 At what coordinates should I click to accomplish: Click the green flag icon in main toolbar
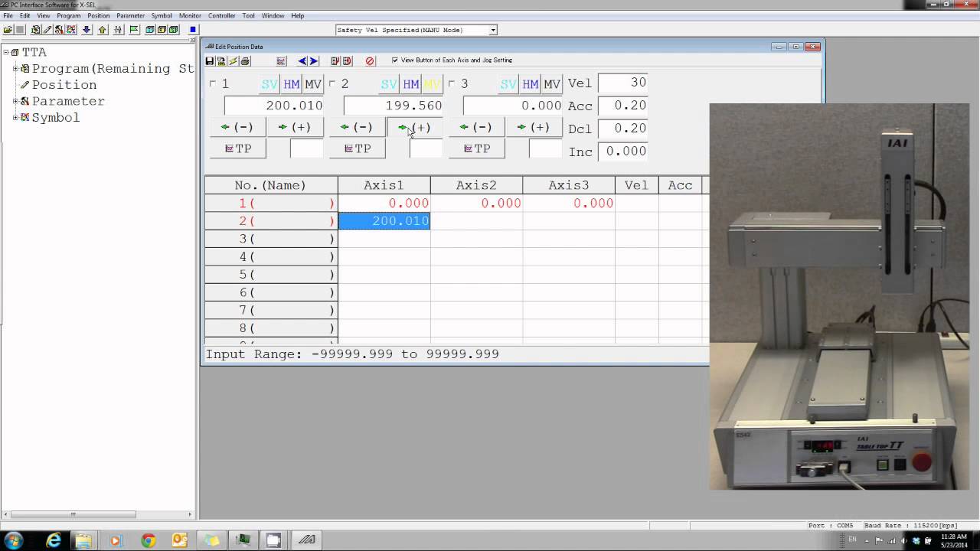(134, 30)
